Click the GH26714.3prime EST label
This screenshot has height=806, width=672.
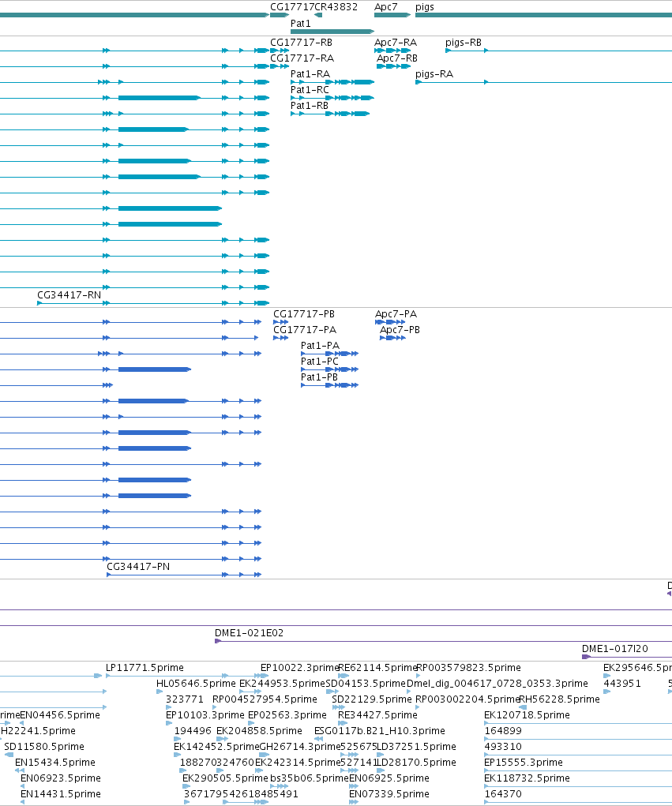coord(300,746)
